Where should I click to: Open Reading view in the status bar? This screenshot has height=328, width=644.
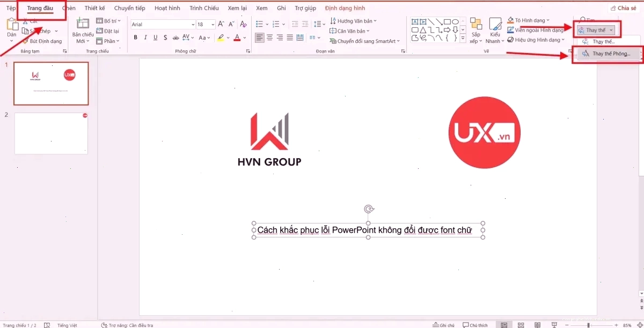[537, 325]
